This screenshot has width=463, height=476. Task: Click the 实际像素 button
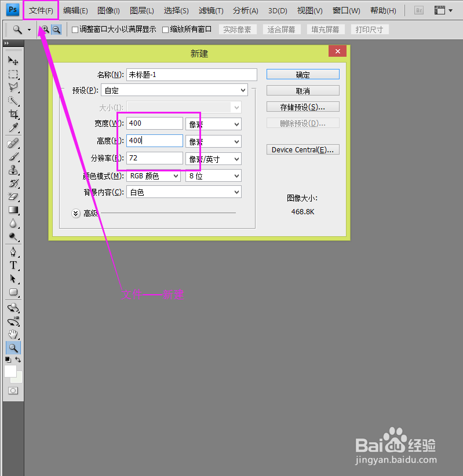[x=238, y=30]
